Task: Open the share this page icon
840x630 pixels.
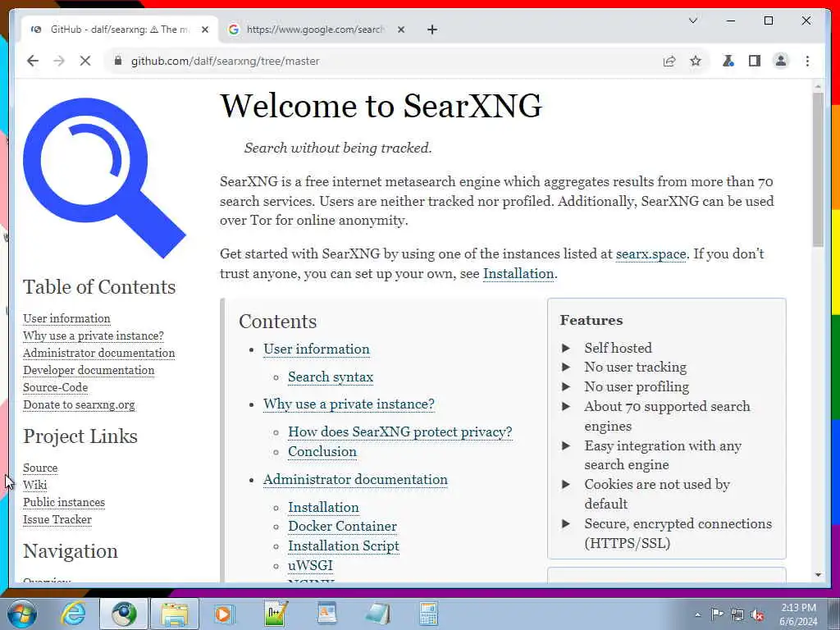Action: click(x=669, y=61)
